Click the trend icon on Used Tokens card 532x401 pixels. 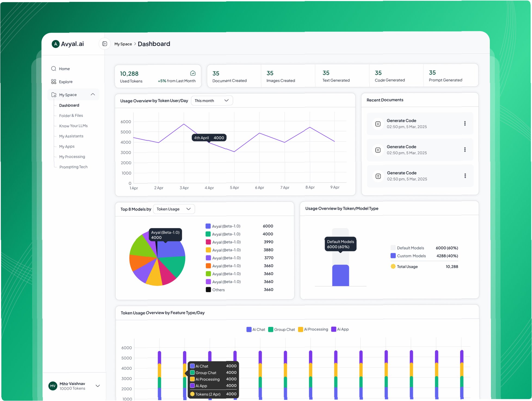click(193, 73)
